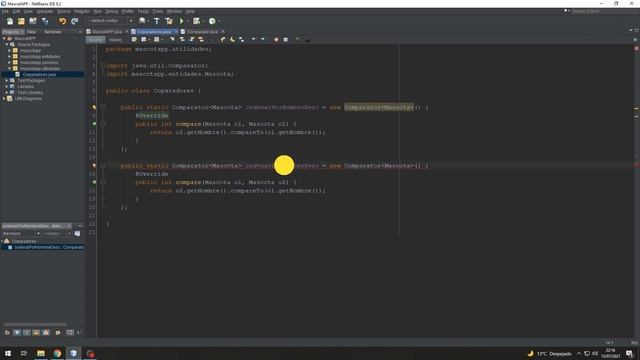The image size is (640, 360).
Task: Open the Source menu
Action: 63,11
